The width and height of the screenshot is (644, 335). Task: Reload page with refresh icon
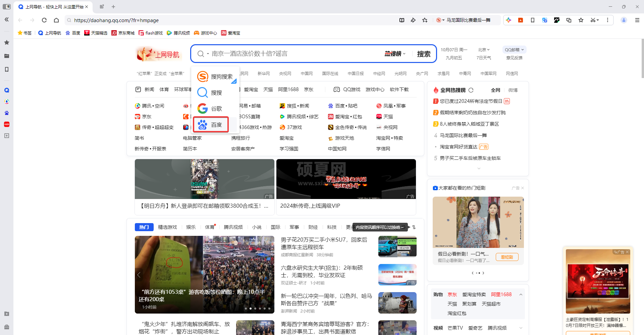point(44,20)
